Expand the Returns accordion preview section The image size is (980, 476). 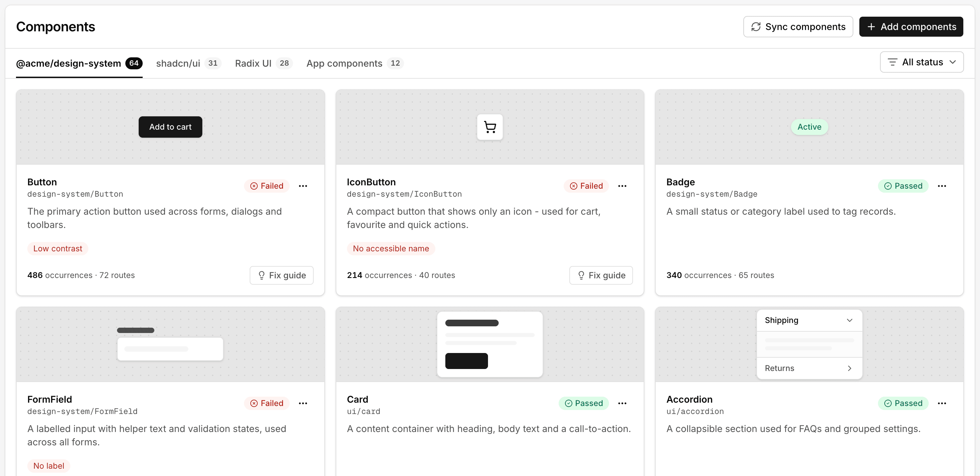809,368
